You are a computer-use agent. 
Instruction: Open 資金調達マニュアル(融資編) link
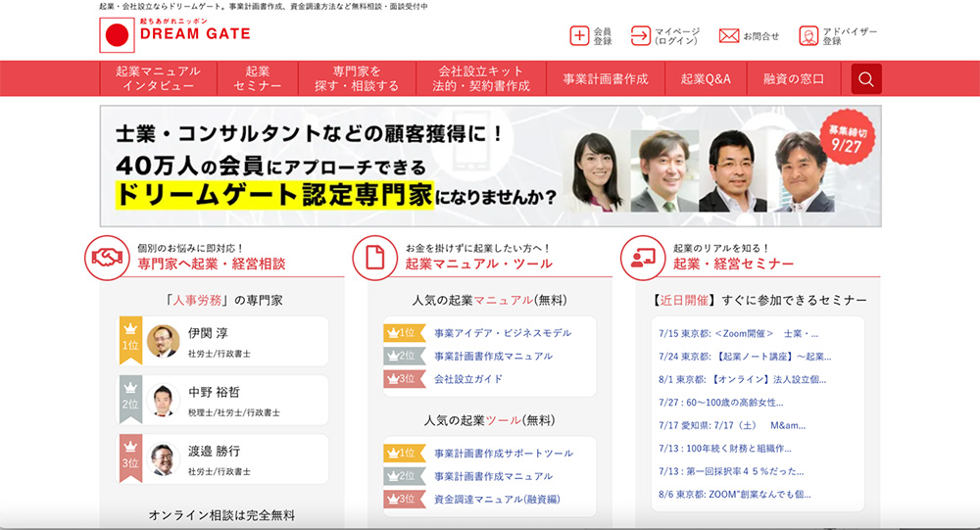(x=498, y=499)
